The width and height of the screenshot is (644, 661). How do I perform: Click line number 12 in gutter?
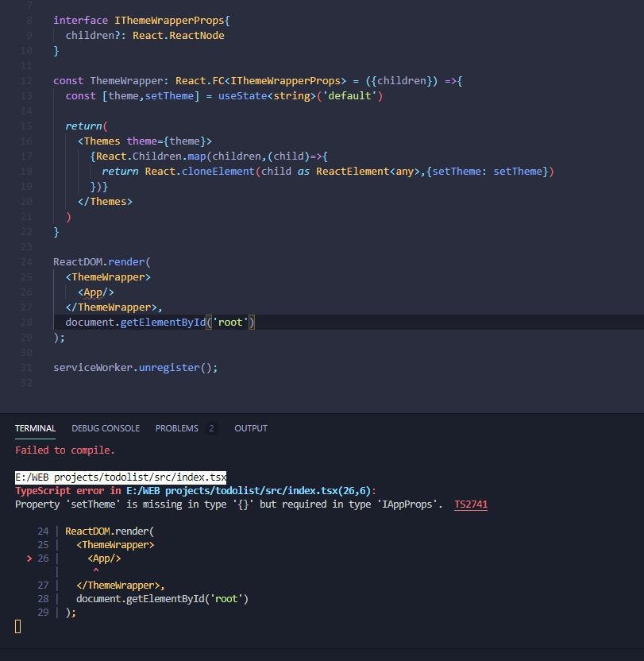point(26,81)
